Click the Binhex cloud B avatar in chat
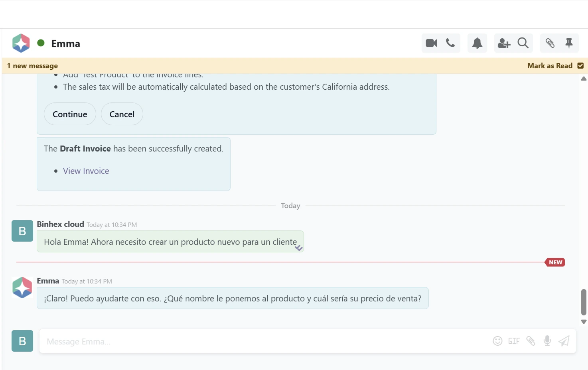Image resolution: width=588 pixels, height=370 pixels. (22, 231)
